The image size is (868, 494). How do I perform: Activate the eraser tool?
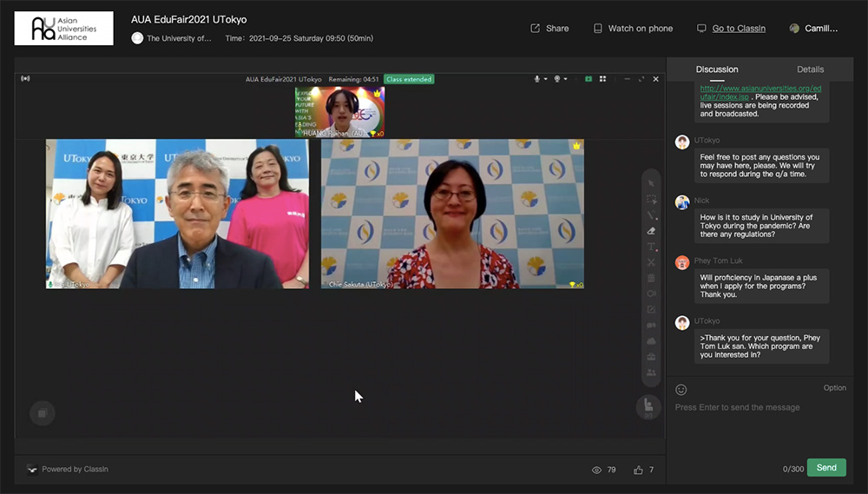[651, 231]
